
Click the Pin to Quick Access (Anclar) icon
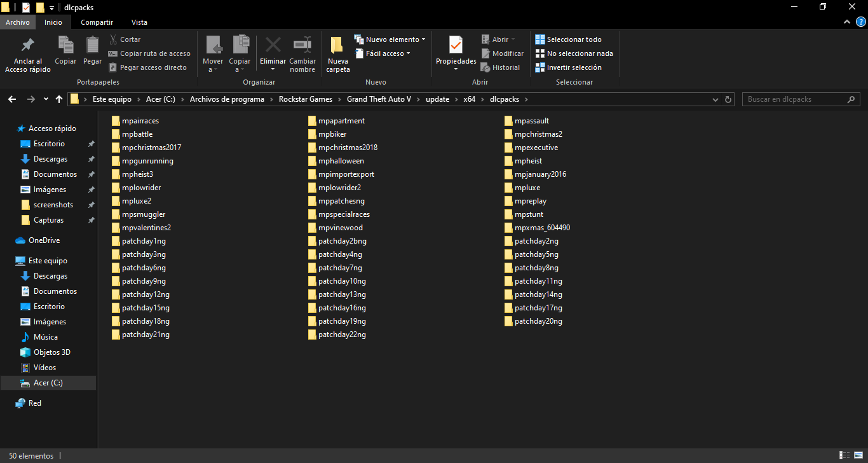tap(27, 46)
